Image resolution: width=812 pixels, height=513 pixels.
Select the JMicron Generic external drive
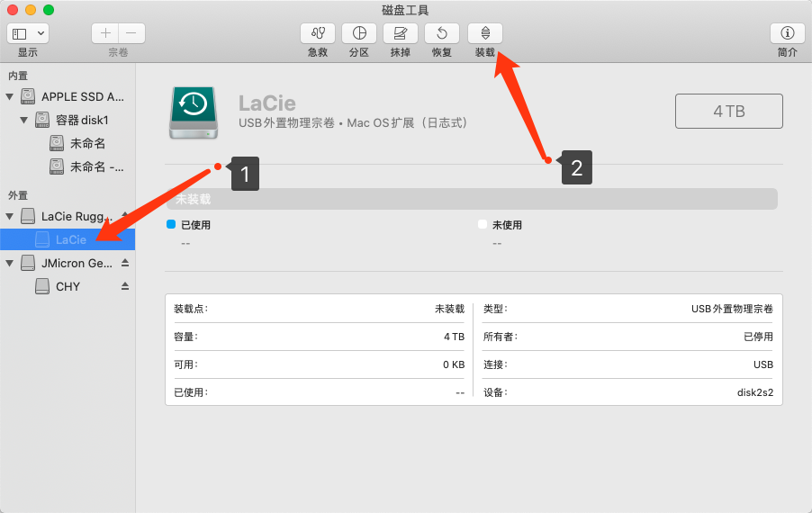point(68,263)
